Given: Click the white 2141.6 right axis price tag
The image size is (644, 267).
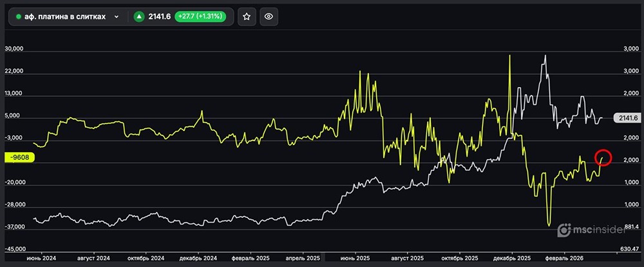Looking at the screenshot, I should point(626,118).
